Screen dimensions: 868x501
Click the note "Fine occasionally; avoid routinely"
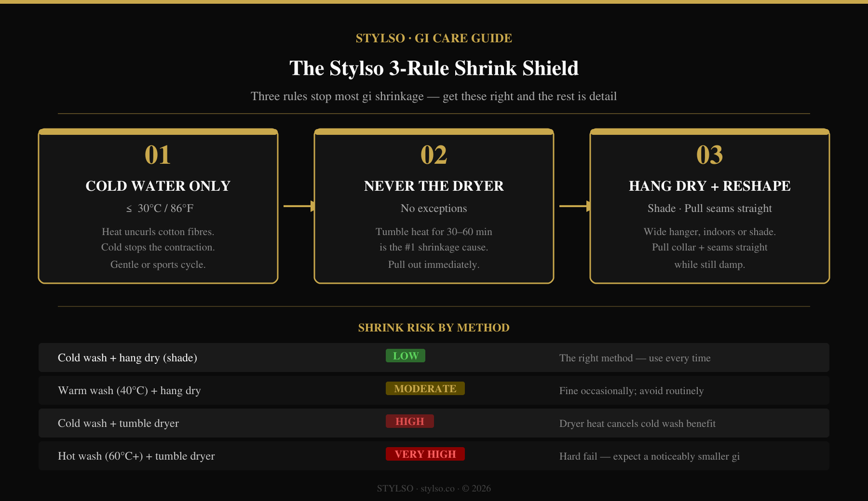pos(631,391)
